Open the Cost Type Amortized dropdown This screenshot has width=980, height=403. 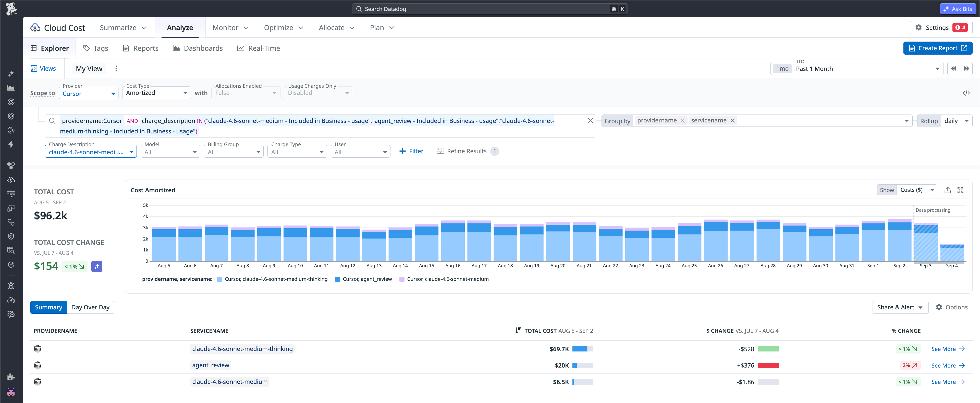156,93
